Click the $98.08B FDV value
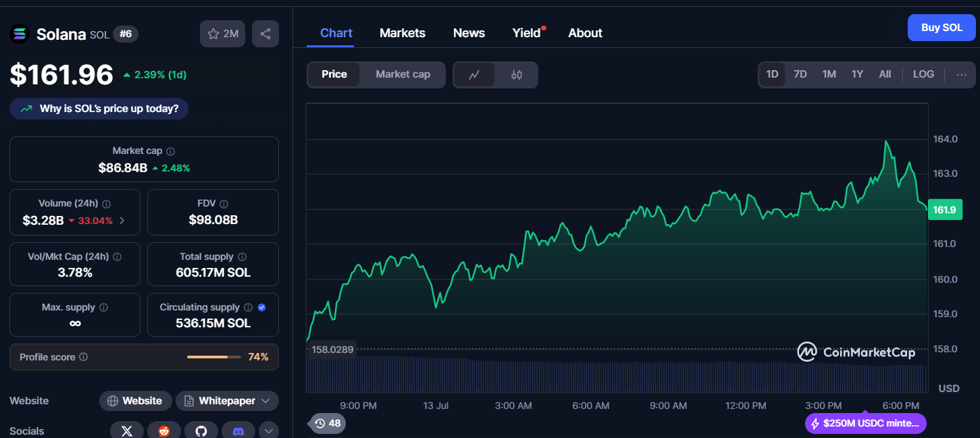This screenshot has width=980, height=438. tap(213, 220)
